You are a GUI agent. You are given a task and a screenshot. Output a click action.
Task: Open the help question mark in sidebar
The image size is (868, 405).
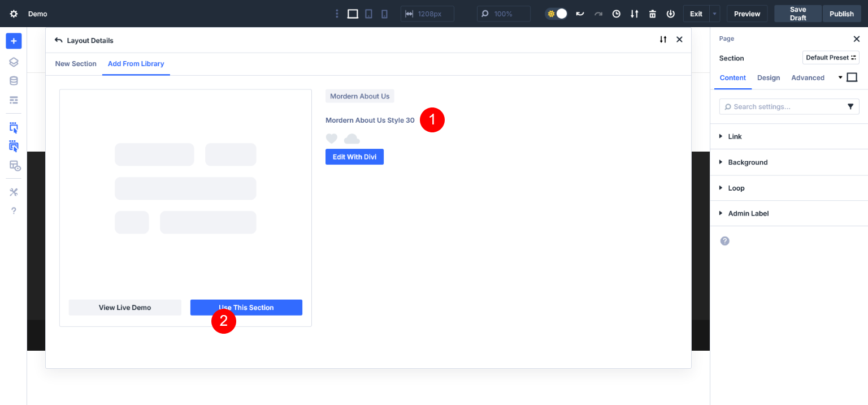(14, 210)
